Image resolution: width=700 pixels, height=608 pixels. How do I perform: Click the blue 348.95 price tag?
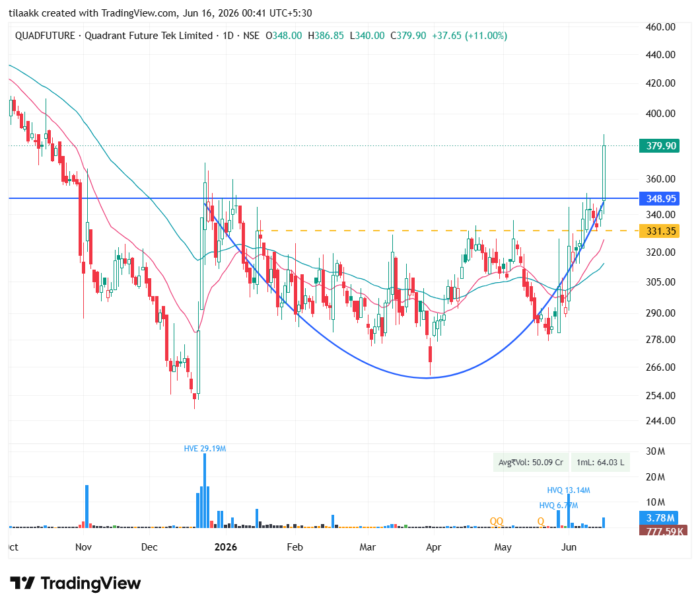pos(659,198)
